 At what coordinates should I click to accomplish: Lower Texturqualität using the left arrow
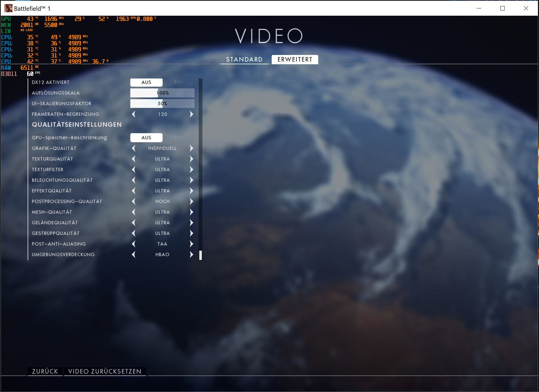[134, 159]
